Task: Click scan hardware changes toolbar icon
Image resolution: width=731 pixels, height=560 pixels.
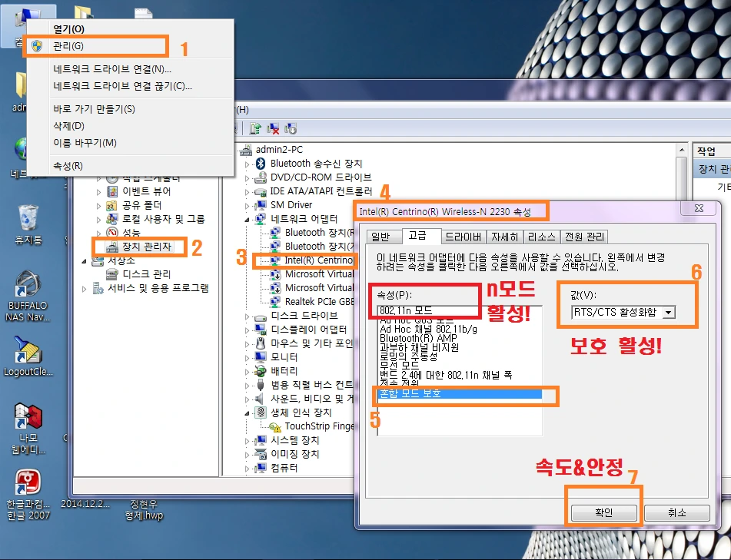Action: pyautogui.click(x=291, y=128)
